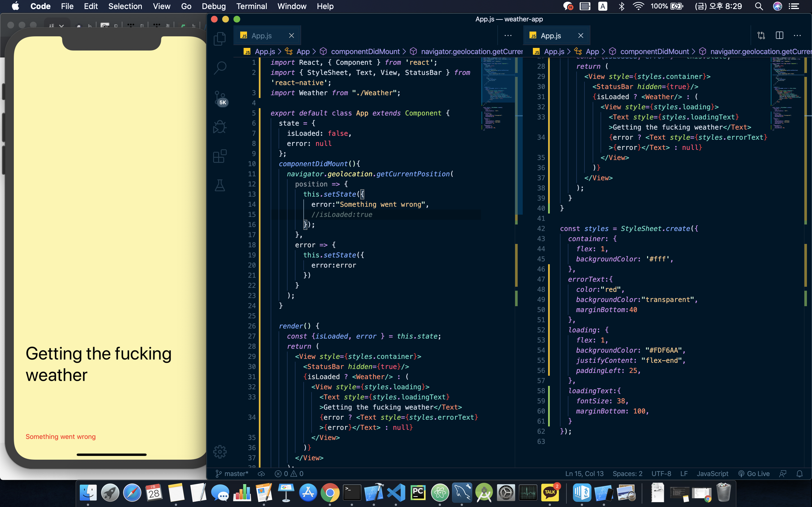Image resolution: width=812 pixels, height=507 pixels.
Task: Open master branch selector in status bar
Action: (x=232, y=473)
